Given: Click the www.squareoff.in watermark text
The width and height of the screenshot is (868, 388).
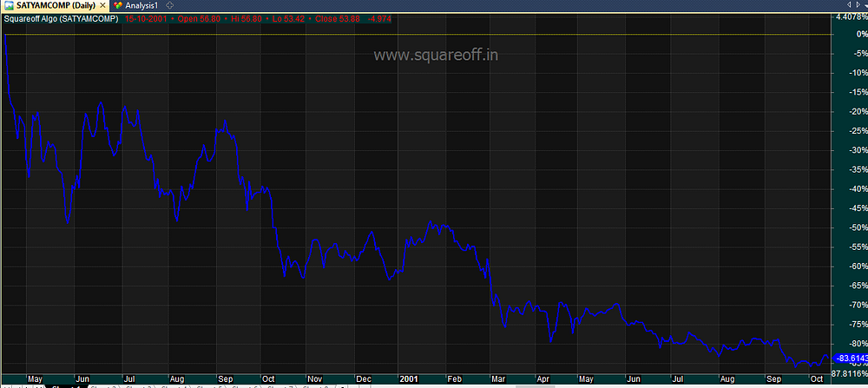Looking at the screenshot, I should [x=436, y=55].
